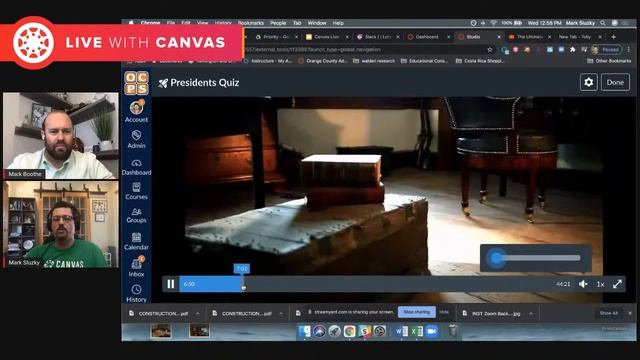Open Finder from the Dock
Screen dimensions: 640x360
pos(304,331)
